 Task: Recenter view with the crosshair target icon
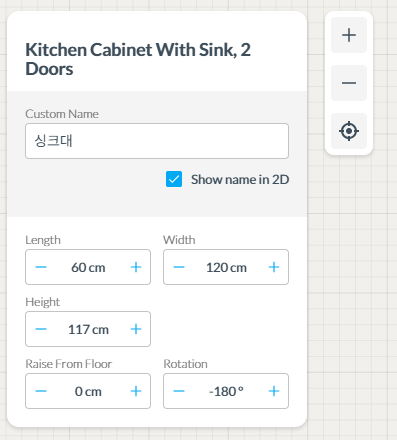pos(349,131)
